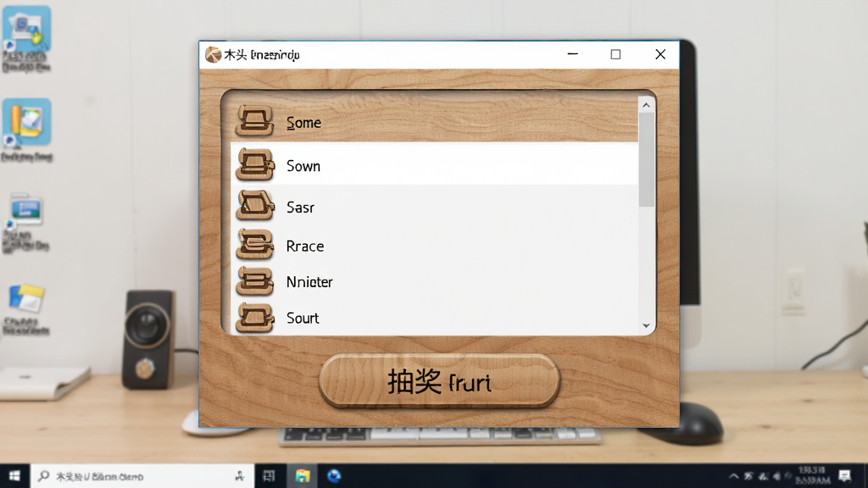Click the wooden "抽奖" button

440,381
